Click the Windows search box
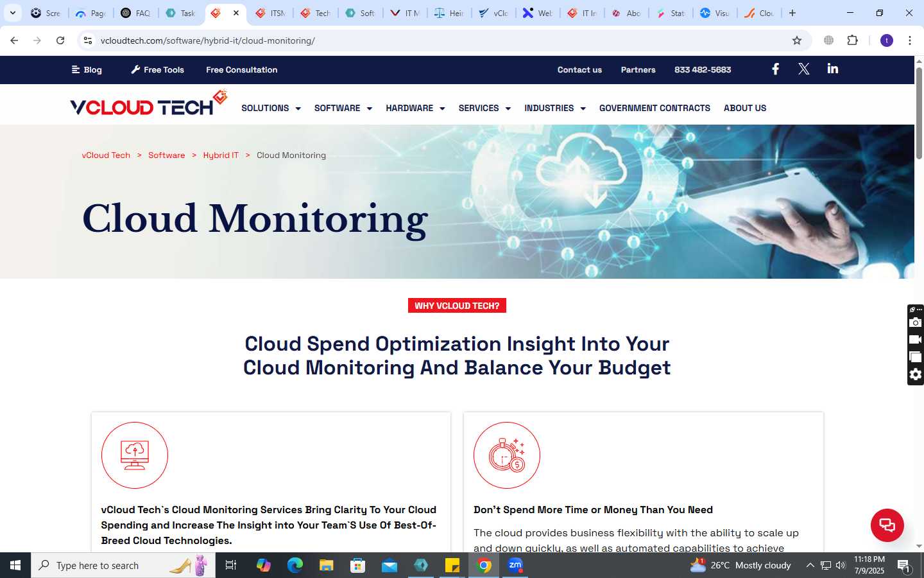Viewport: 924px width, 578px height. (123, 565)
